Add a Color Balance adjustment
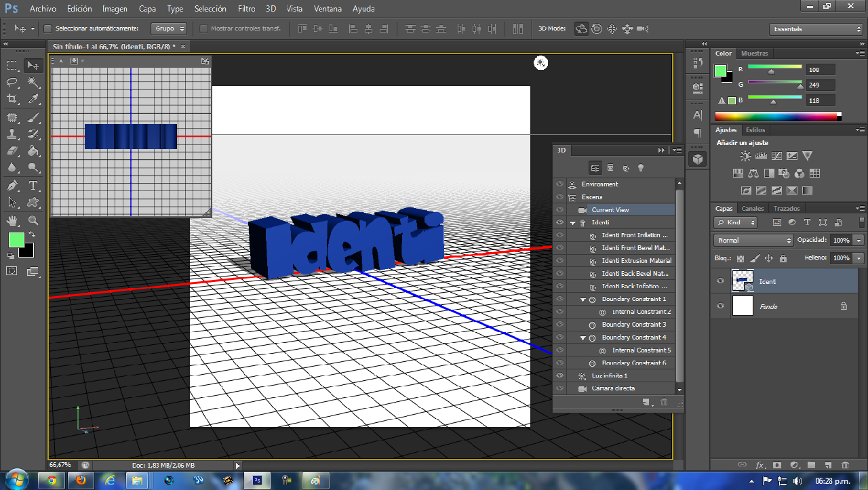 753,173
